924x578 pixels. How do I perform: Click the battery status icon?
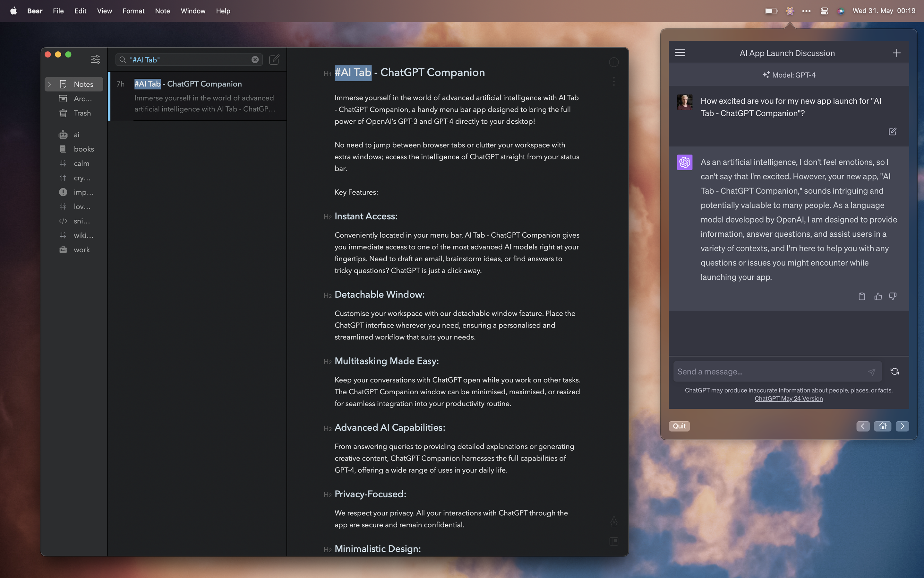(771, 11)
